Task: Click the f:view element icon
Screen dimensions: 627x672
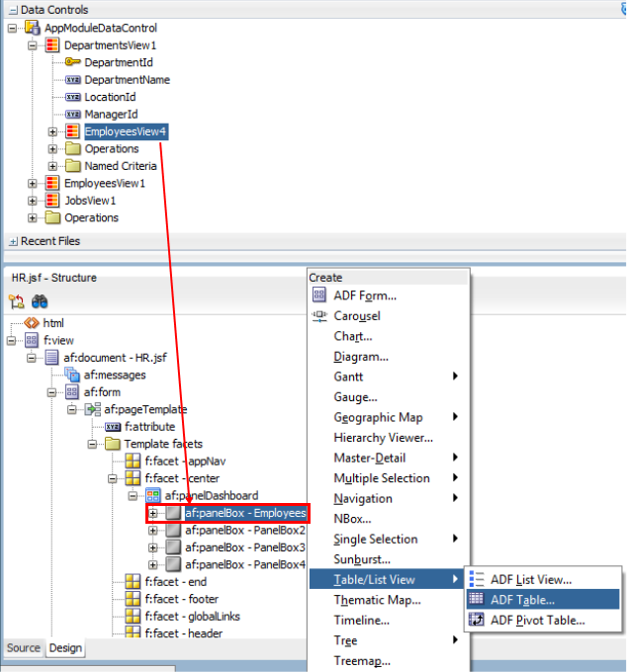Action: point(32,340)
